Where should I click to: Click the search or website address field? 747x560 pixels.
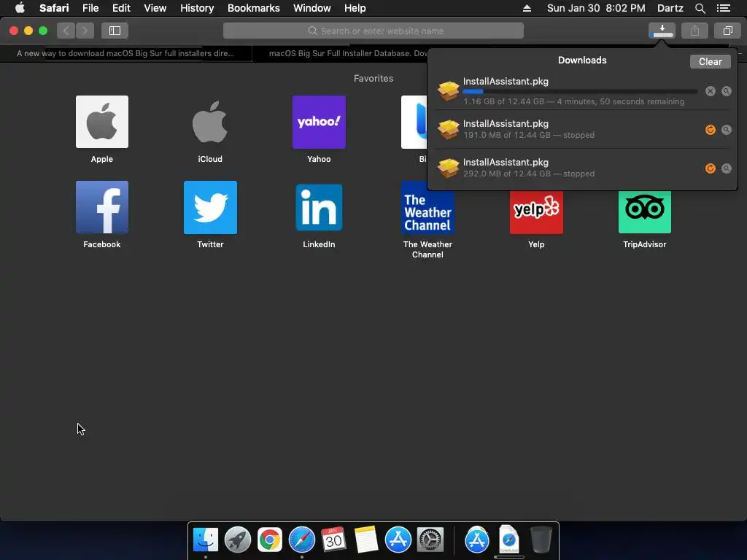click(x=373, y=31)
